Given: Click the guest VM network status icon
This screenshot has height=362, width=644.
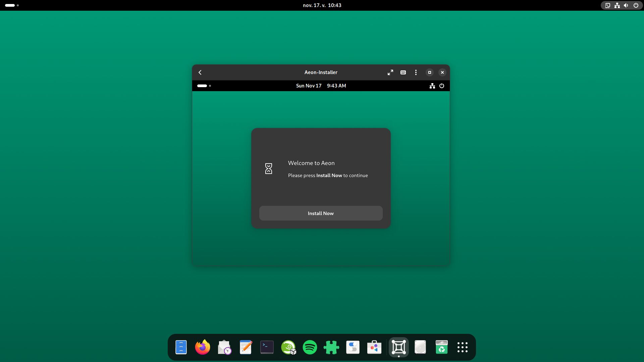Looking at the screenshot, I should coord(432,86).
